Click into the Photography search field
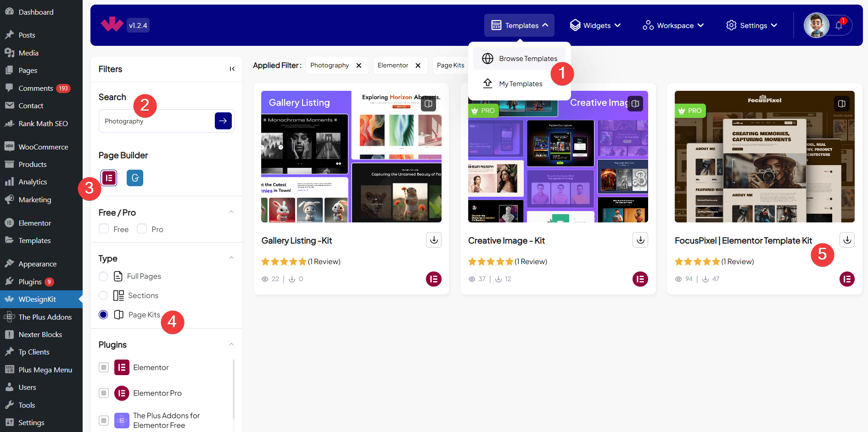Image resolution: width=868 pixels, height=432 pixels. tap(156, 121)
